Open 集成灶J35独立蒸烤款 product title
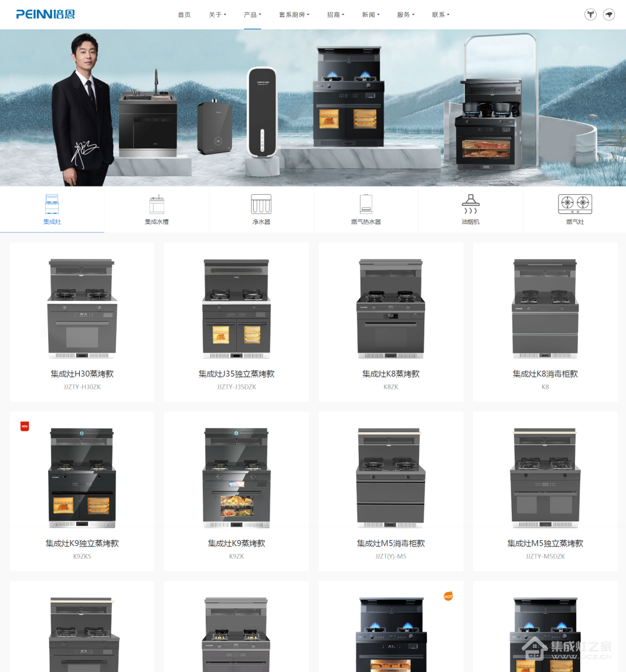Screen dimensions: 626x672 (x=237, y=374)
